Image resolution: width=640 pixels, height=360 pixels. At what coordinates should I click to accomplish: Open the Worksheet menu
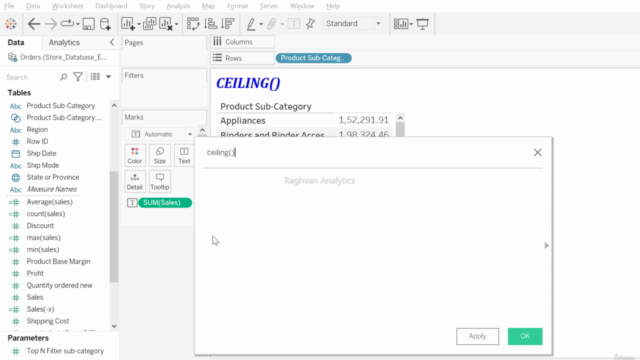(x=67, y=6)
